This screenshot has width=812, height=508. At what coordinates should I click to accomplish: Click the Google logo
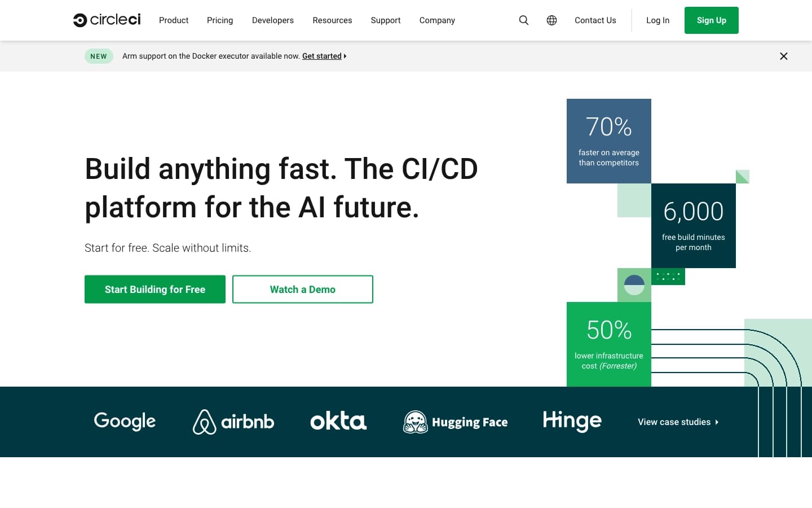125,421
